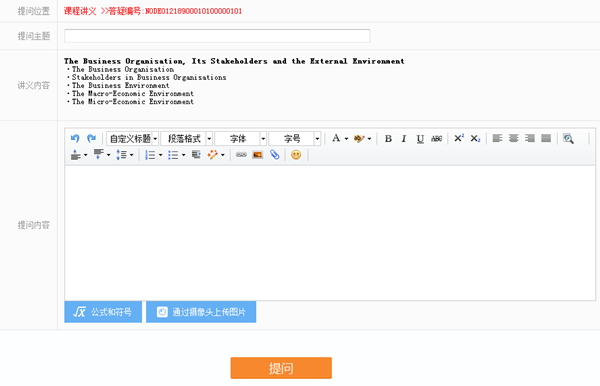Click the 提问主题 subject input field
The height and width of the screenshot is (386, 600).
[x=217, y=36]
